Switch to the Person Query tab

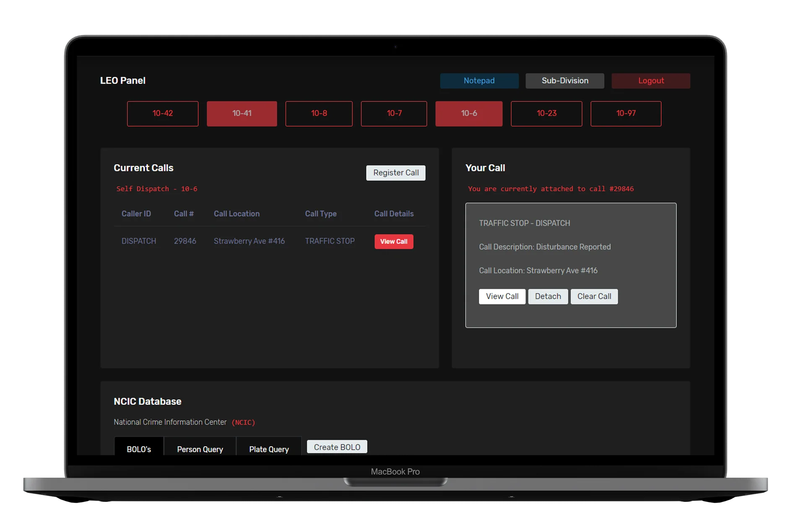point(200,449)
